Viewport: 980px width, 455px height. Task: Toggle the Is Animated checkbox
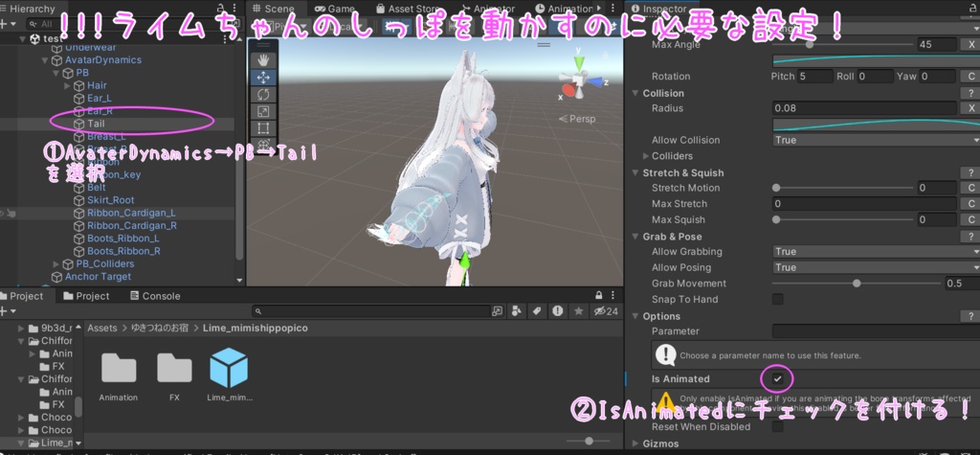point(777,378)
